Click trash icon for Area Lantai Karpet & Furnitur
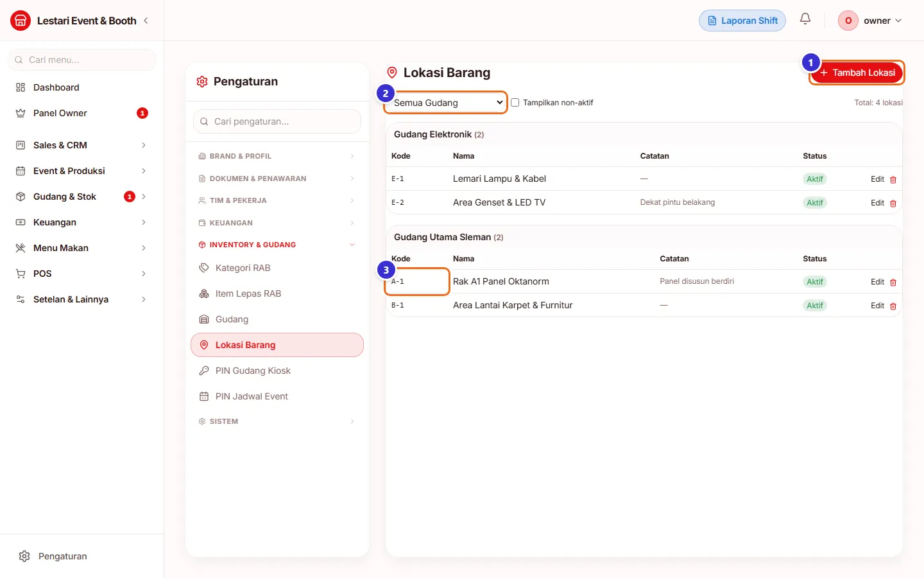Image resolution: width=924 pixels, height=578 pixels. pos(893,306)
